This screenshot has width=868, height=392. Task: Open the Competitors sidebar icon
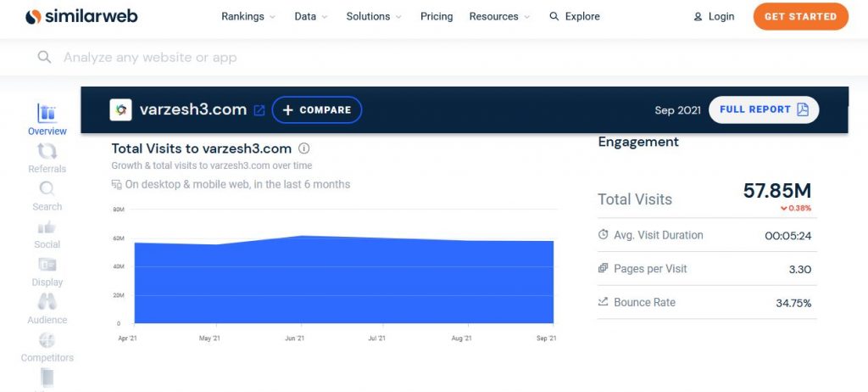click(47, 341)
